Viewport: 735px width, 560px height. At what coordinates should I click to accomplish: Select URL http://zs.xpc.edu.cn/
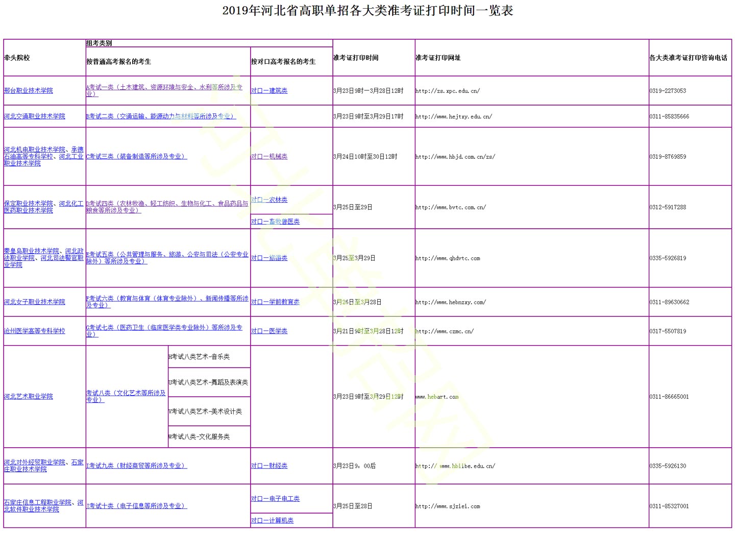click(x=448, y=91)
